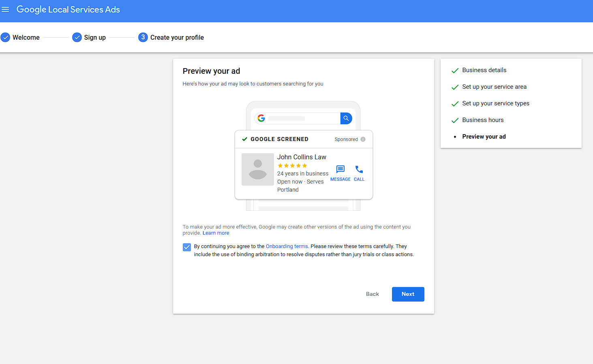The image size is (593, 364).
Task: Click the Sign up step completion circle
Action: (x=77, y=37)
